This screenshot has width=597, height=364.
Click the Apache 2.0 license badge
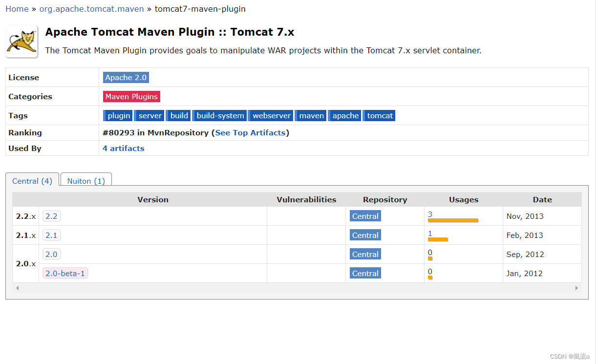click(x=126, y=77)
